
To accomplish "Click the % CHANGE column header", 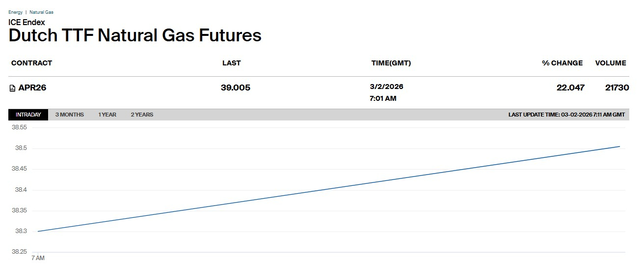I will (x=562, y=63).
